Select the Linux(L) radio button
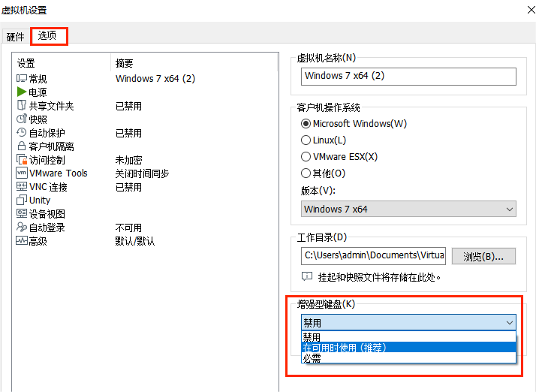Viewport: 536px width, 392px height. [306, 140]
